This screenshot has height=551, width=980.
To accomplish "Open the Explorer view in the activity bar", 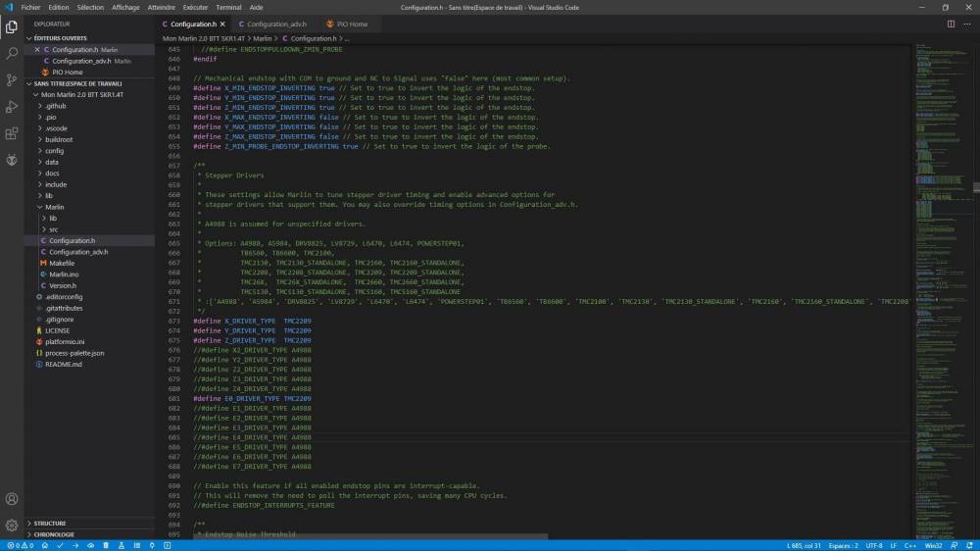I will (x=11, y=26).
